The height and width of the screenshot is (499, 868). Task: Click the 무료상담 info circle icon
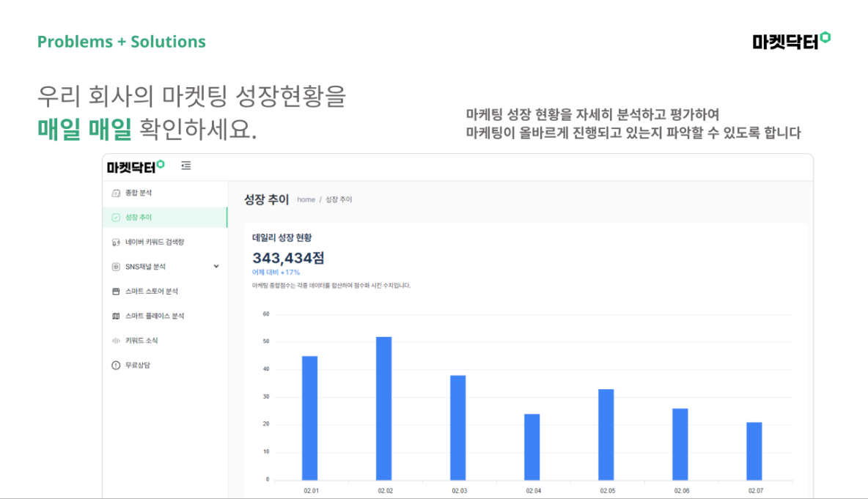(116, 365)
